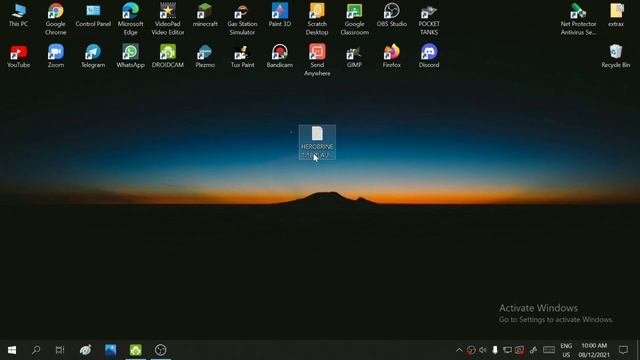Open VideoPad Video Editor shortcut
The height and width of the screenshot is (360, 640).
click(x=168, y=19)
